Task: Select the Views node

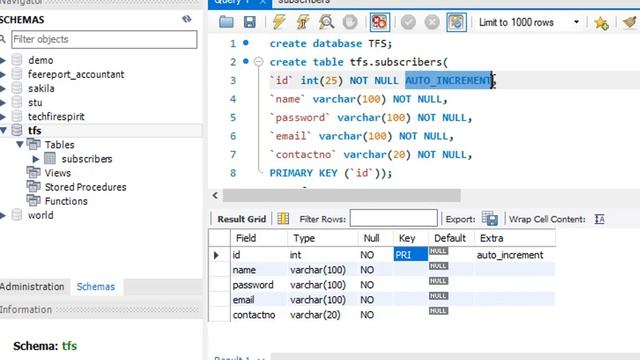Action: coord(58,173)
